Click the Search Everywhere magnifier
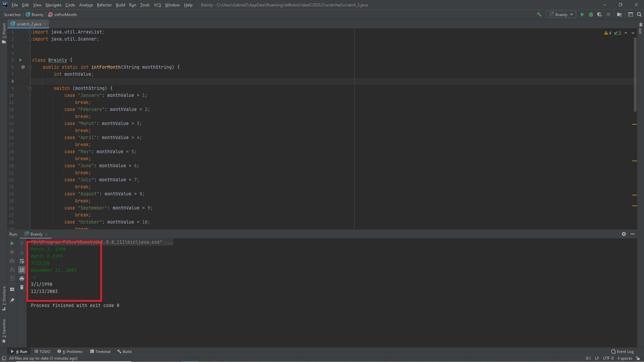Image resolution: width=644 pixels, height=362 pixels. pyautogui.click(x=639, y=14)
